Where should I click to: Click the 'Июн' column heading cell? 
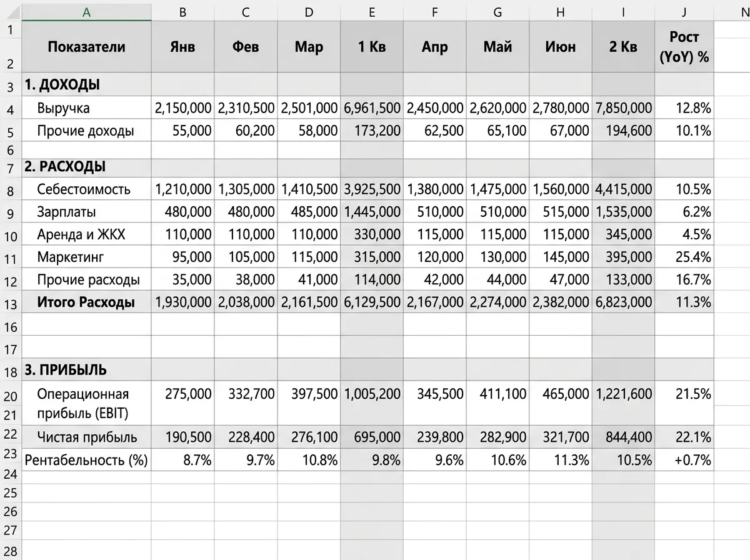pyautogui.click(x=560, y=47)
